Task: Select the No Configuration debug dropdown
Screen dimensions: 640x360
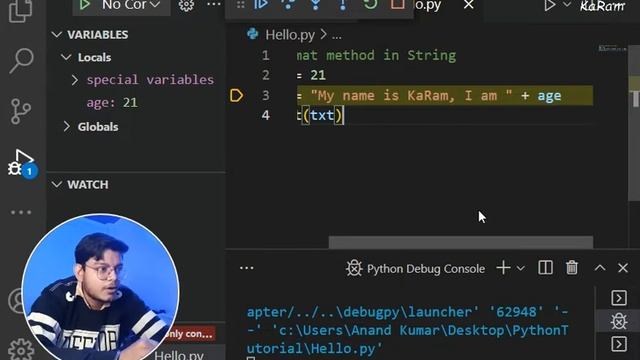Action: 131,5
